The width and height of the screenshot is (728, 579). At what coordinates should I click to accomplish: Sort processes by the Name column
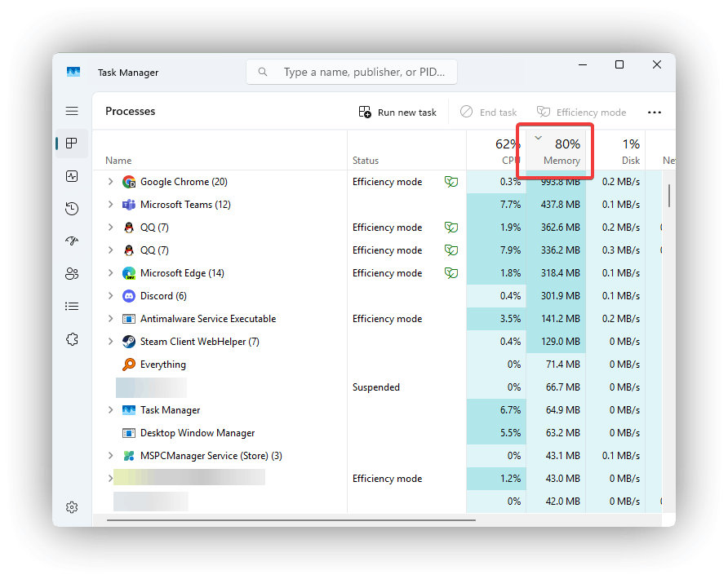(220, 151)
